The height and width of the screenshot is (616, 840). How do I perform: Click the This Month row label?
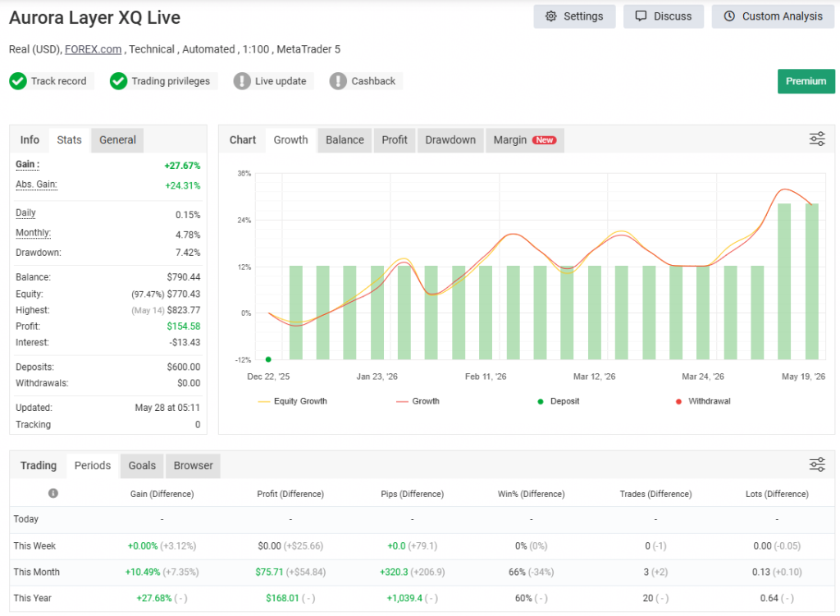point(36,572)
